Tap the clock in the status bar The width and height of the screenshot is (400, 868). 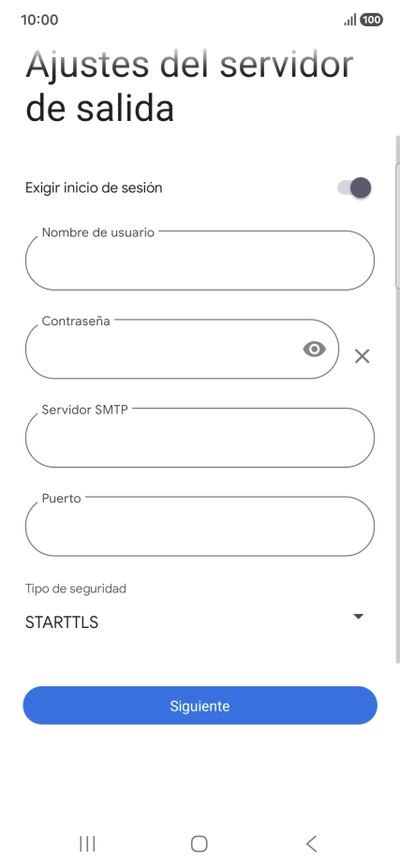click(x=39, y=20)
